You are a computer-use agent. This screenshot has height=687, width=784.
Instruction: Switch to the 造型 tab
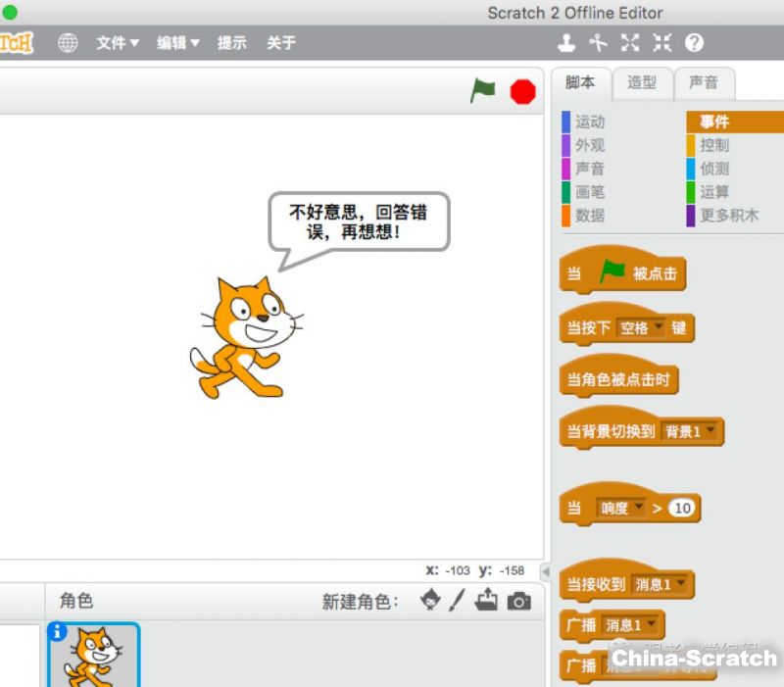642,83
